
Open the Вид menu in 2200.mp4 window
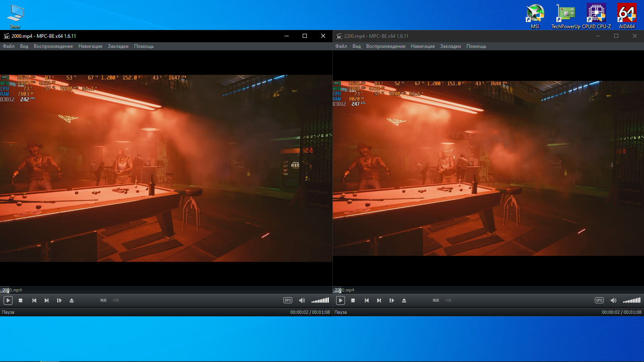pos(357,46)
